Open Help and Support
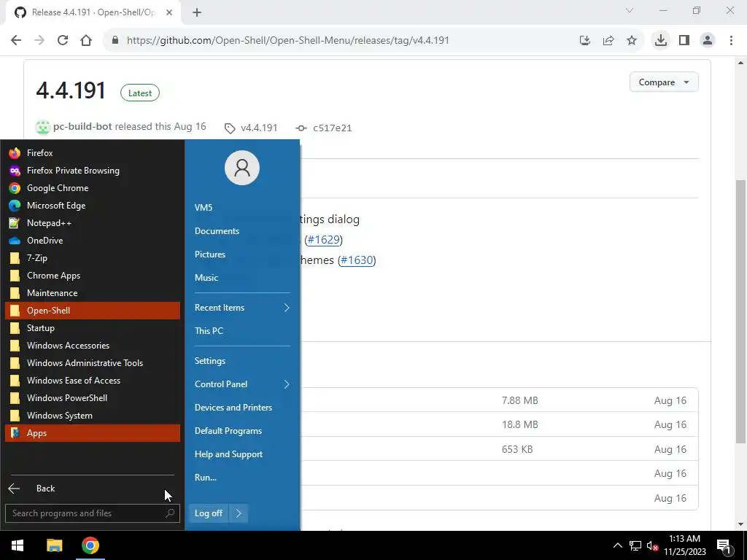 [x=242, y=454]
